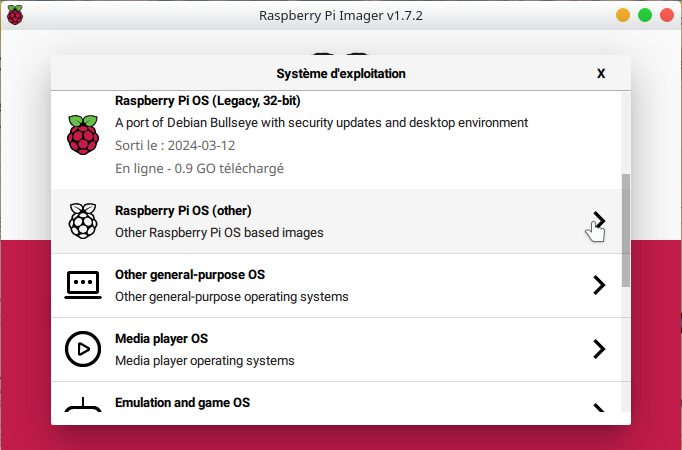Click the red raspberry icon of the Legacy OS entry

pos(83,135)
